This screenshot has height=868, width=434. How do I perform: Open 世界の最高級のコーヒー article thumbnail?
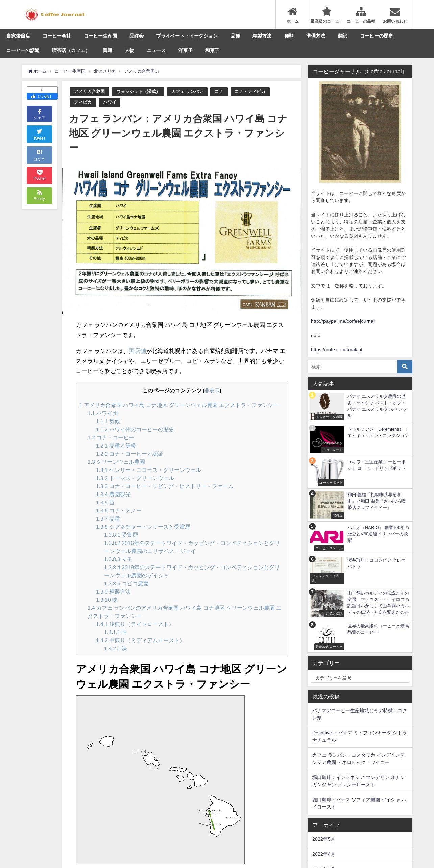click(327, 636)
